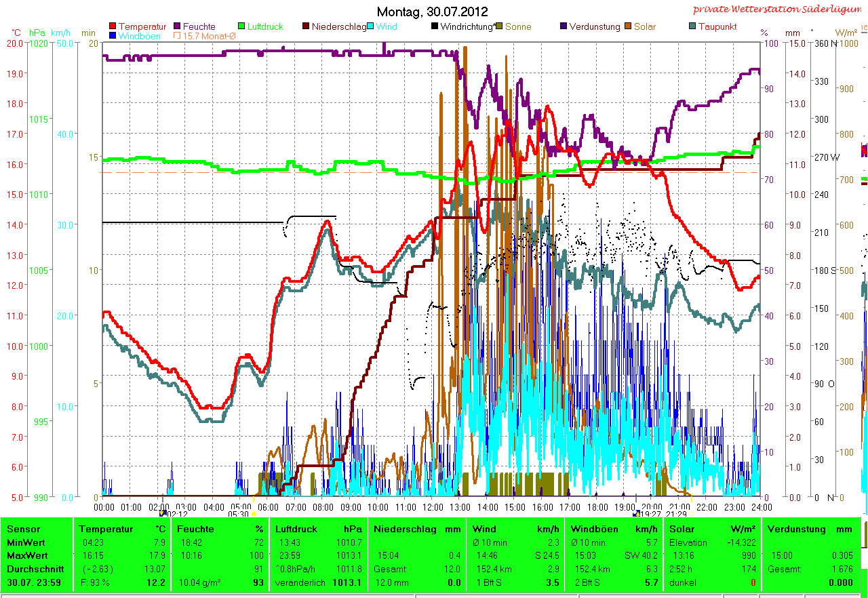This screenshot has height=598, width=868.
Task: Click the 12:00 label on time axis
Action: [433, 506]
